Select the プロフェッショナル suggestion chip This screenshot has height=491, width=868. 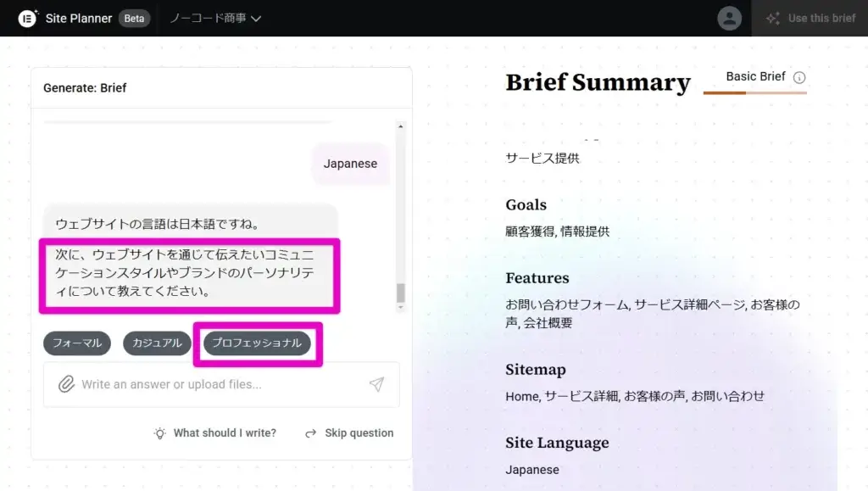[257, 343]
